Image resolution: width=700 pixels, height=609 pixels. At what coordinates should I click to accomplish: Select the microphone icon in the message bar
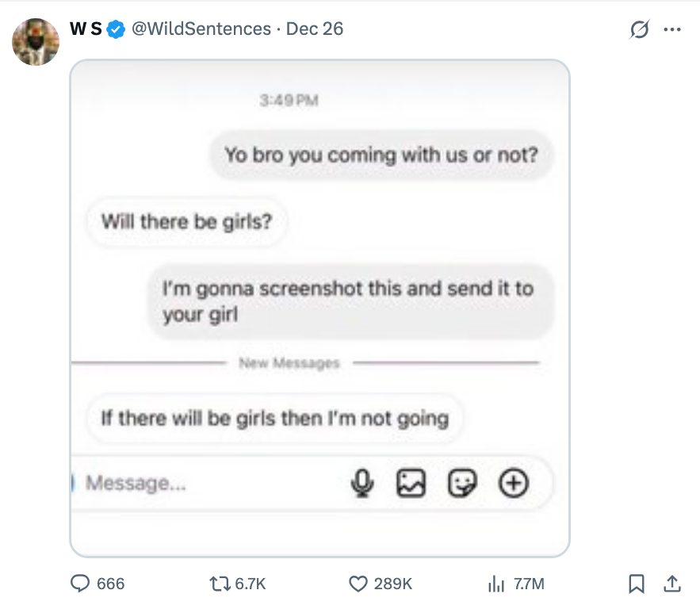pos(363,482)
